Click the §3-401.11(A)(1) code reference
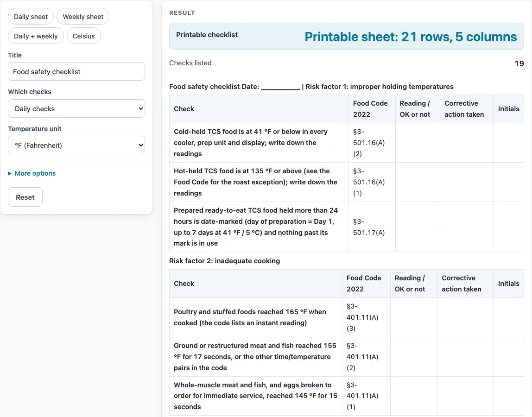This screenshot has width=532, height=417. click(362, 396)
